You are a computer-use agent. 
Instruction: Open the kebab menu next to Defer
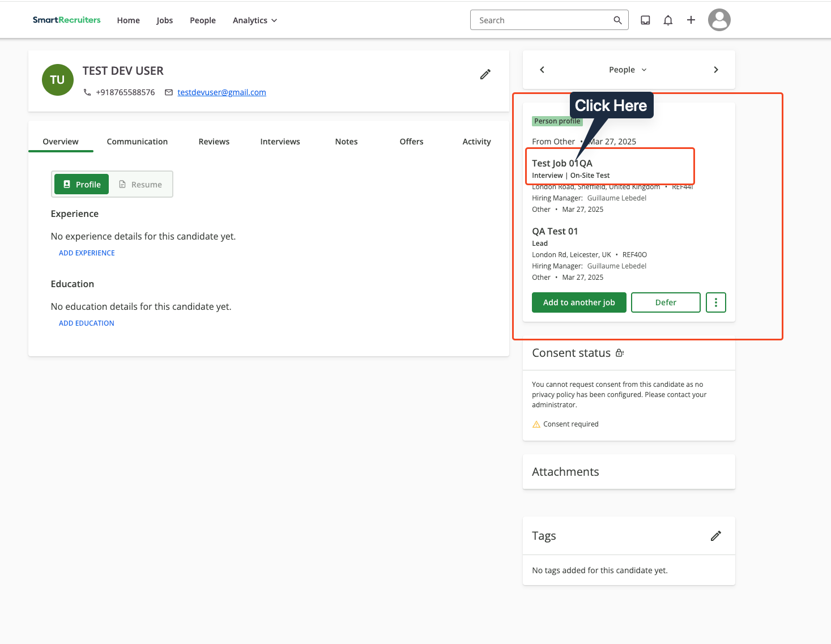[715, 302]
